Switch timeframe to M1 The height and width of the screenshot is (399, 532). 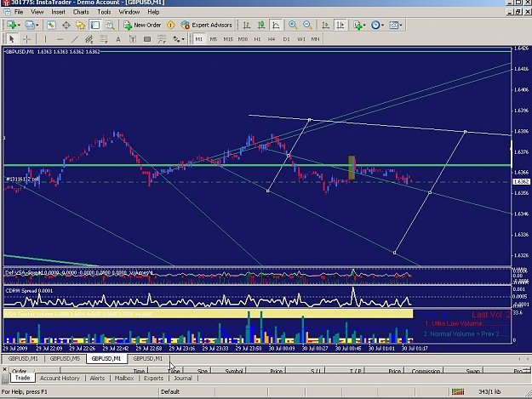pos(199,39)
